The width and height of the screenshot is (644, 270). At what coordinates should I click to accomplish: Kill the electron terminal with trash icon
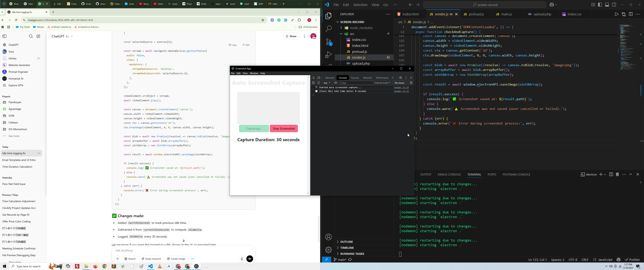click(617, 174)
